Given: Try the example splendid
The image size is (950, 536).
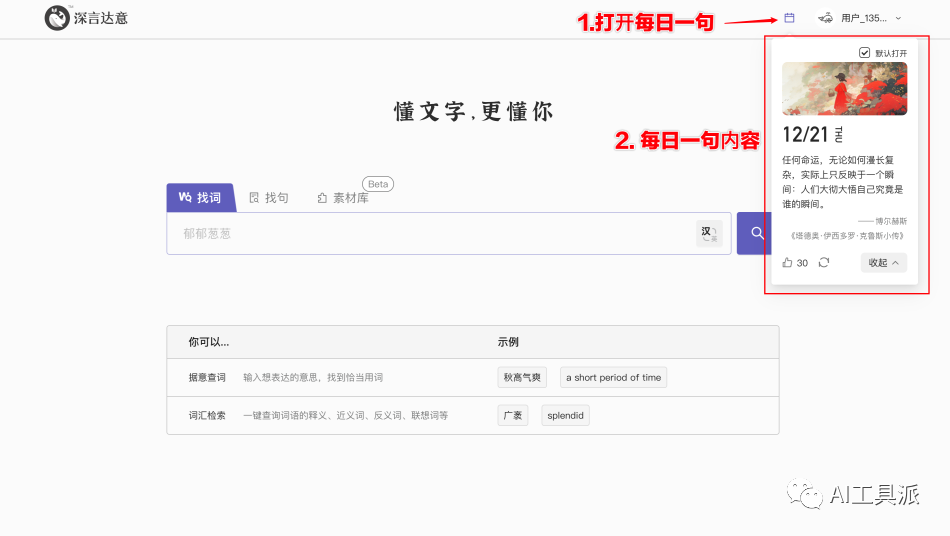Looking at the screenshot, I should 565,415.
